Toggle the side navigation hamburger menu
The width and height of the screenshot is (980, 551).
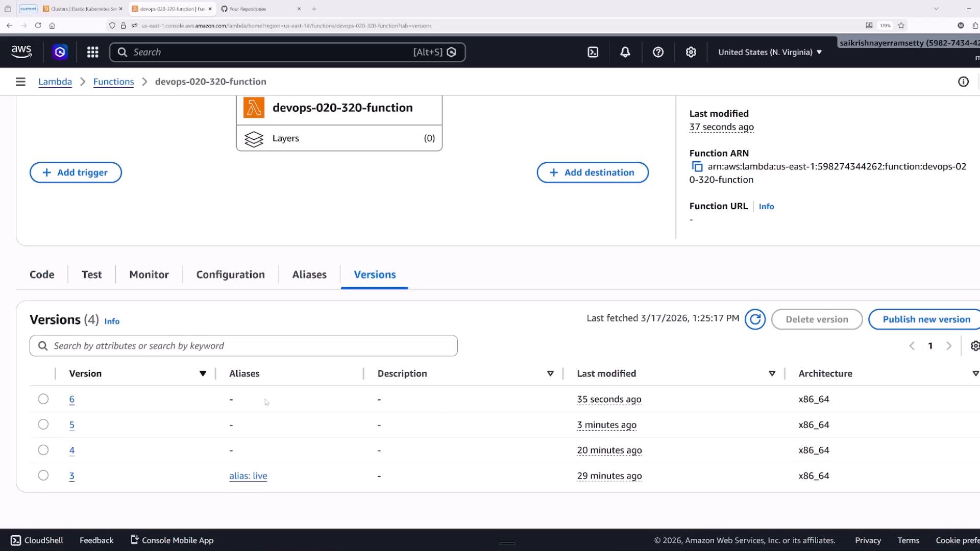click(x=20, y=82)
